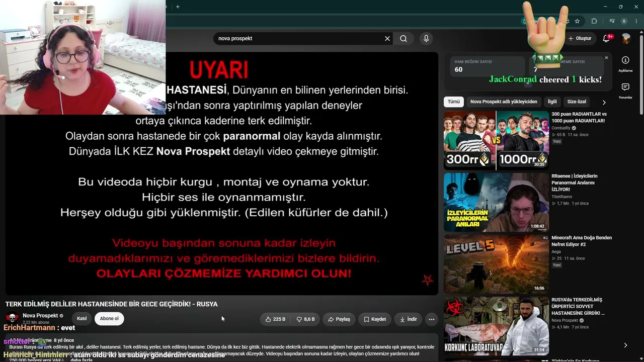Select the 'Size özel' filter chip
644x362 pixels.
[x=577, y=102]
